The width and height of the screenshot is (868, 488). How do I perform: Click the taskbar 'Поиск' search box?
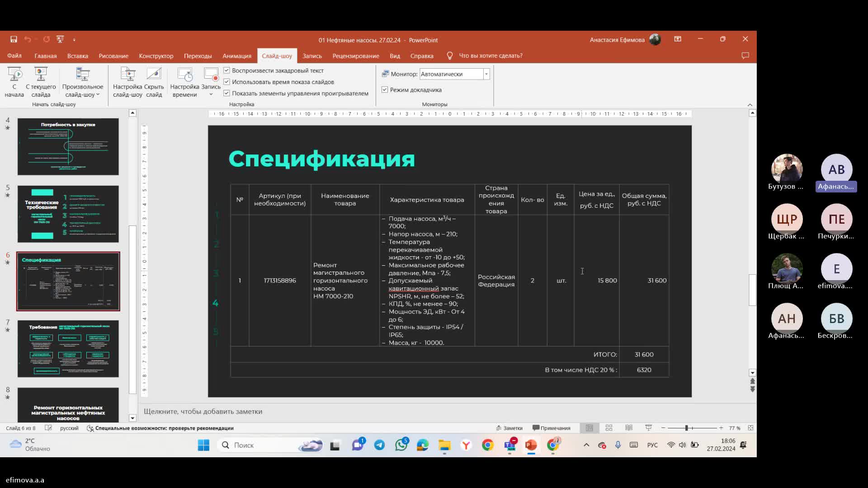point(270,445)
